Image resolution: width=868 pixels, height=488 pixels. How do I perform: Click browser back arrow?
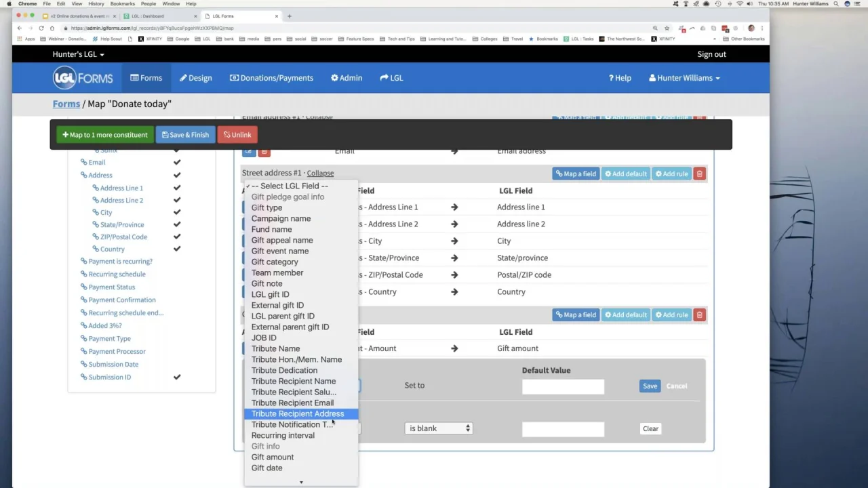19,28
